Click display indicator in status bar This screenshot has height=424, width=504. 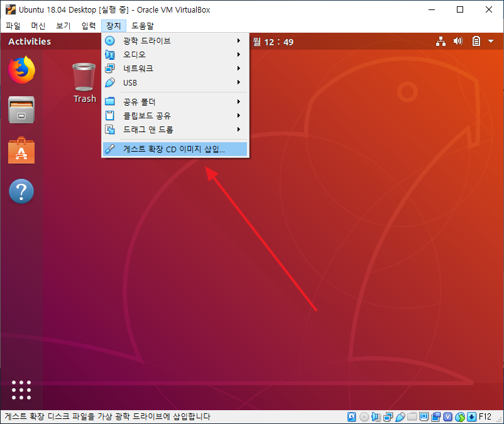[424, 417]
